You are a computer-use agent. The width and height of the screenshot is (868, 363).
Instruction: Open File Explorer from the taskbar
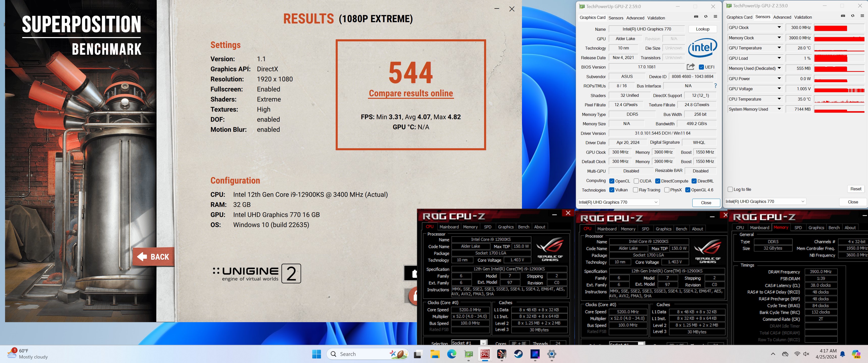coord(435,354)
